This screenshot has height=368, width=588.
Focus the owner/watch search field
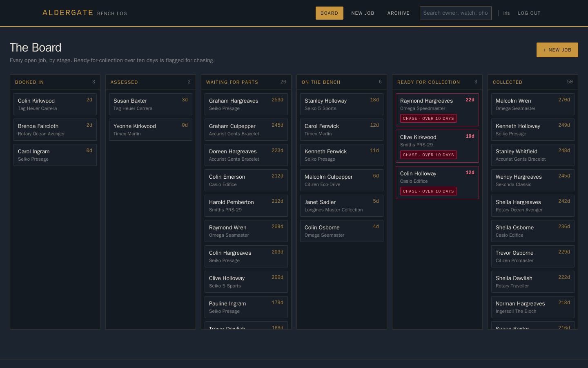coord(455,13)
